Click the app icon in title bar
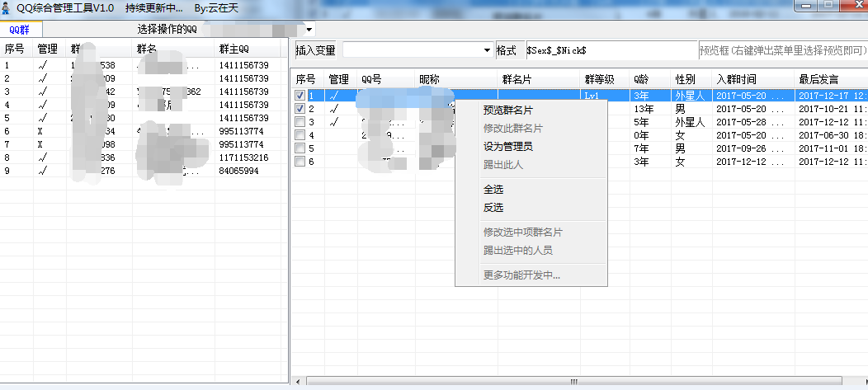Image resolution: width=868 pixels, height=390 pixels. click(6, 8)
